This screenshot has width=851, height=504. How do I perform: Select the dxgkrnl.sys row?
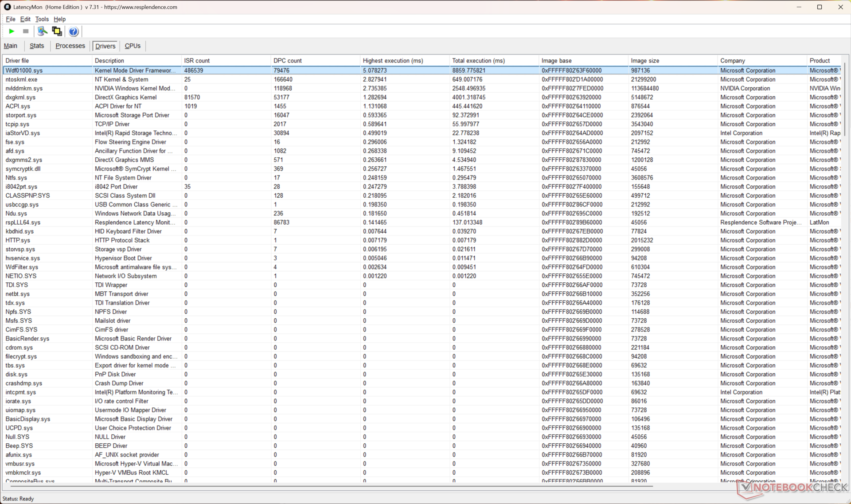pos(422,97)
